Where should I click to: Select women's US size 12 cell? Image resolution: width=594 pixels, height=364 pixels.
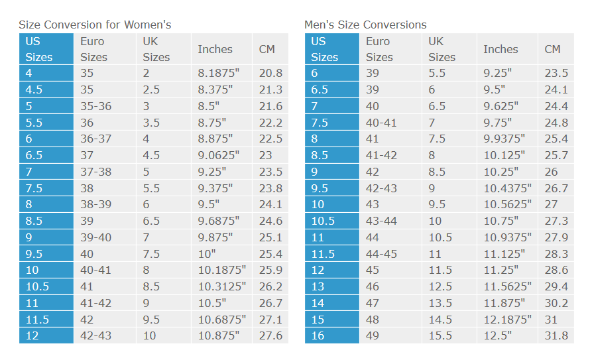click(x=46, y=335)
